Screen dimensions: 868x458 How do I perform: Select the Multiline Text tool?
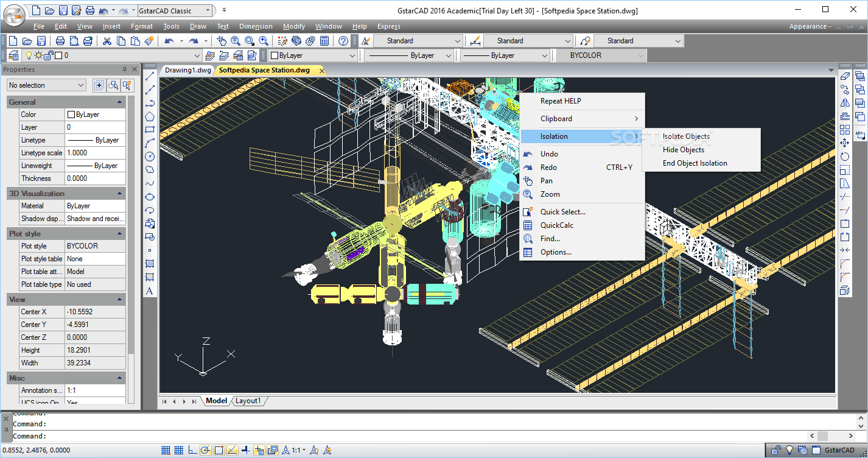click(150, 291)
